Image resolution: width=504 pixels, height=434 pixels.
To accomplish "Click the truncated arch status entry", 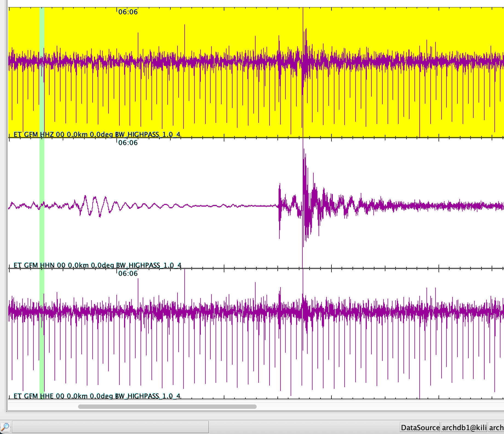I will pos(496,428).
